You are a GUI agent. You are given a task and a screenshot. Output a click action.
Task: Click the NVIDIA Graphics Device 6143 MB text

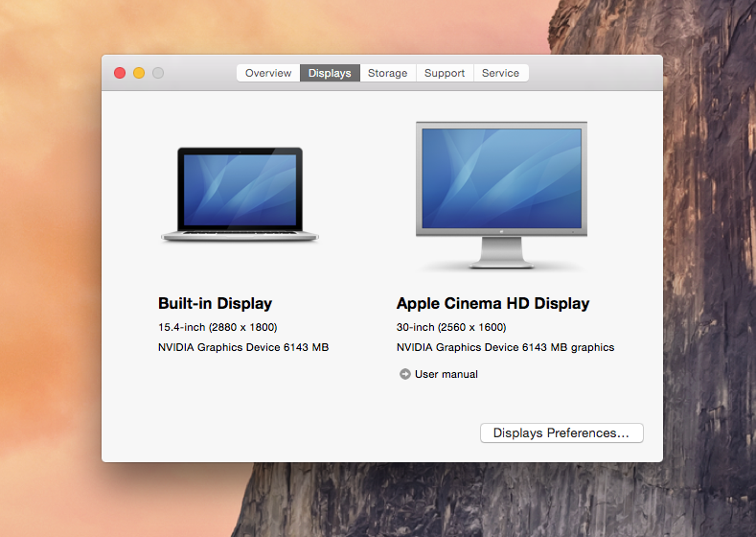(x=243, y=347)
